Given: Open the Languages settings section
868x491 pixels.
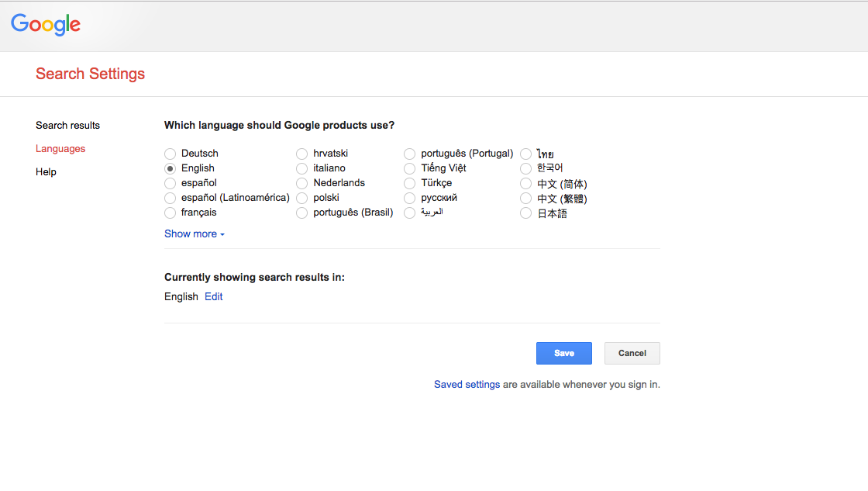Looking at the screenshot, I should [60, 148].
